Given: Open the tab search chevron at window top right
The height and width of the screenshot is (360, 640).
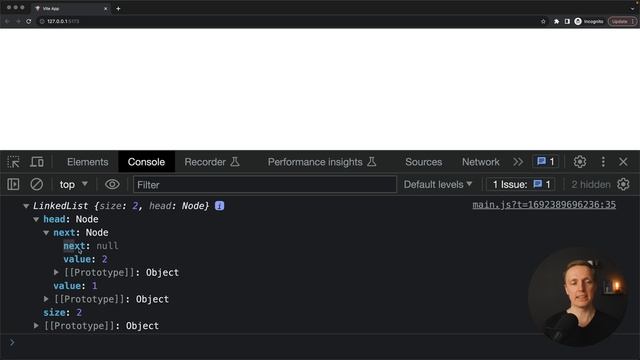Looking at the screenshot, I should coord(633,8).
